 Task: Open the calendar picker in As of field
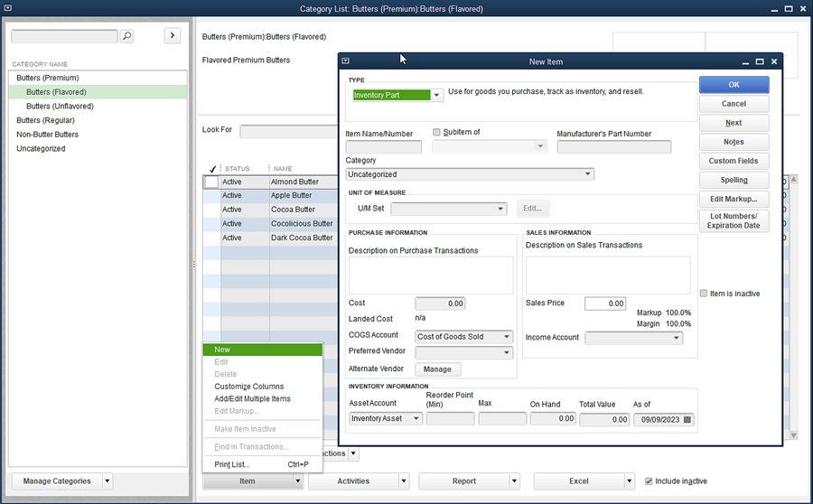click(x=687, y=419)
